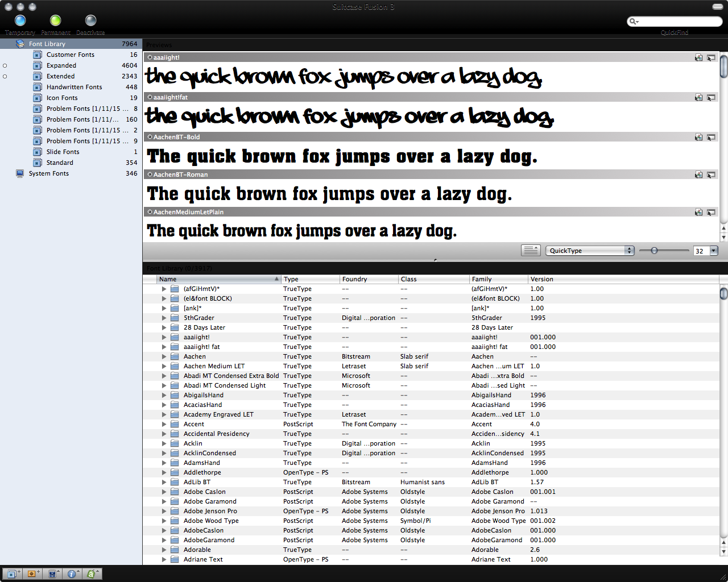Click the System Fonts computer icon

tap(20, 173)
